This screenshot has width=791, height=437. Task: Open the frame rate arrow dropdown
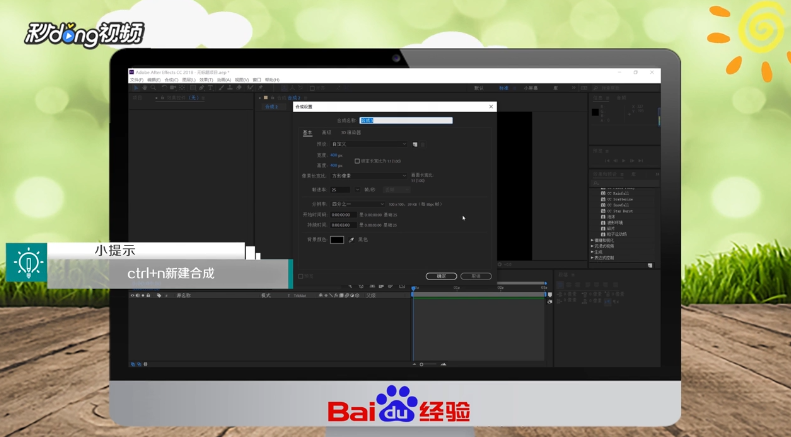click(358, 190)
